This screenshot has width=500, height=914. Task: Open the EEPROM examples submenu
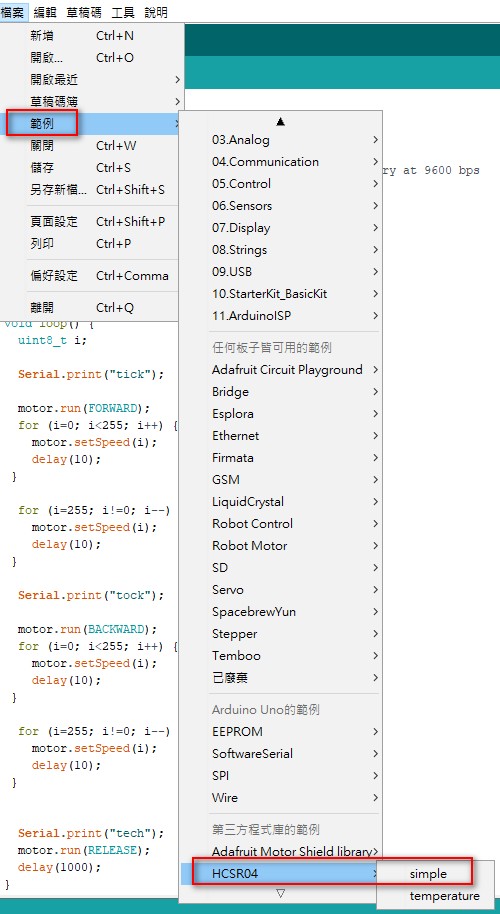(x=281, y=732)
